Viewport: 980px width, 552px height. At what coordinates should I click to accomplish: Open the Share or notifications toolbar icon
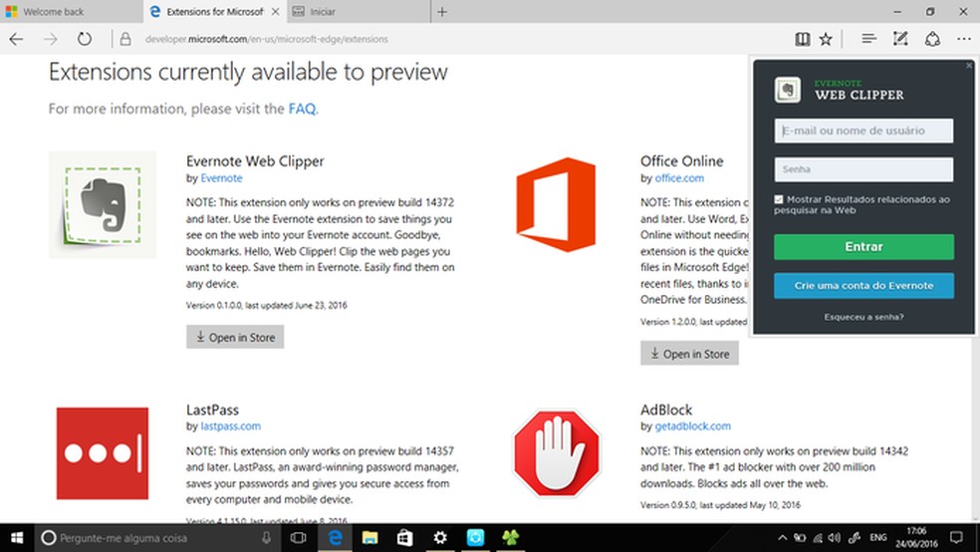[x=932, y=39]
